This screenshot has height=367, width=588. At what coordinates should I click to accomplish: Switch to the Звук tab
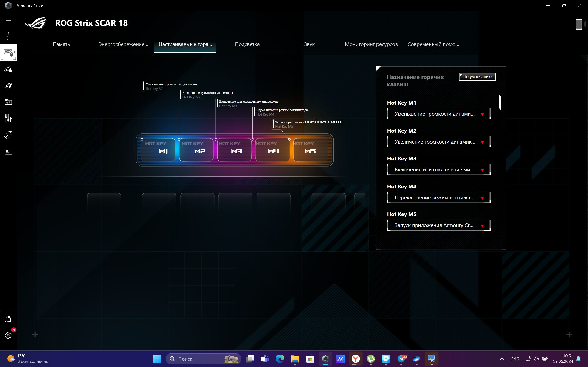(x=309, y=44)
